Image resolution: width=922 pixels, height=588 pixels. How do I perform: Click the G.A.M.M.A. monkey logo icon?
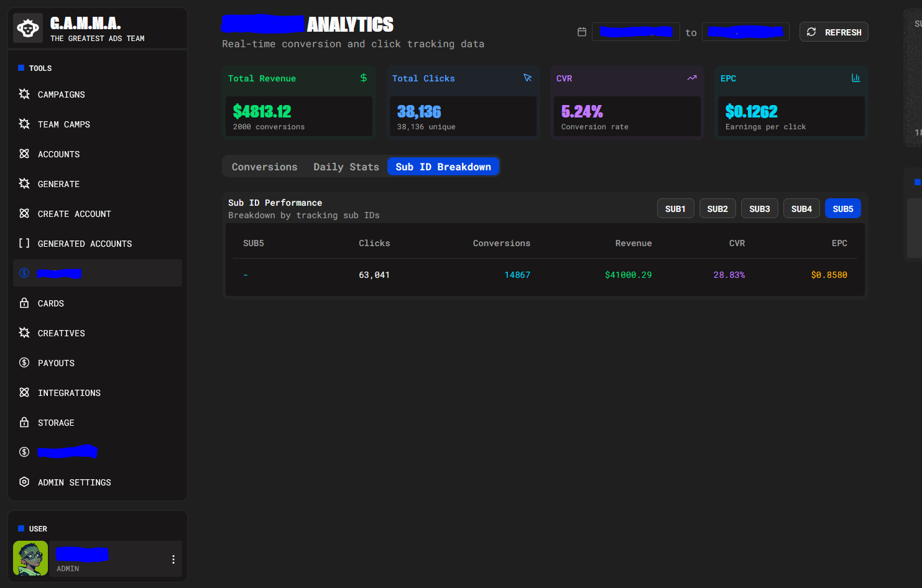tap(28, 28)
